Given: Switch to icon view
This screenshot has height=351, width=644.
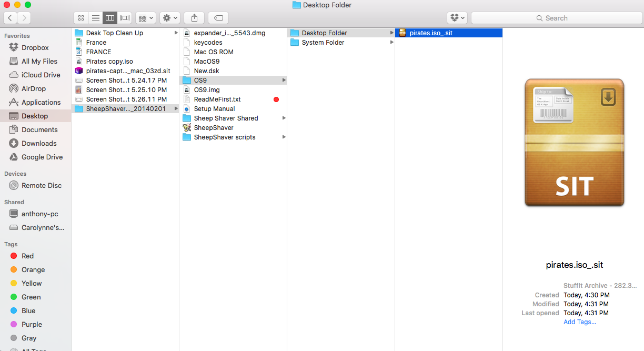Looking at the screenshot, I should pos(81,18).
